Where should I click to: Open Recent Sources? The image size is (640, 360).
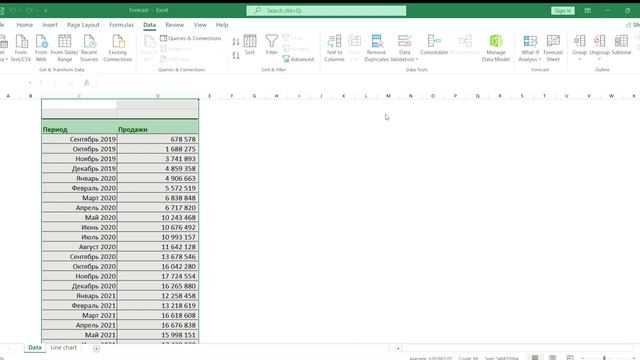pos(89,48)
